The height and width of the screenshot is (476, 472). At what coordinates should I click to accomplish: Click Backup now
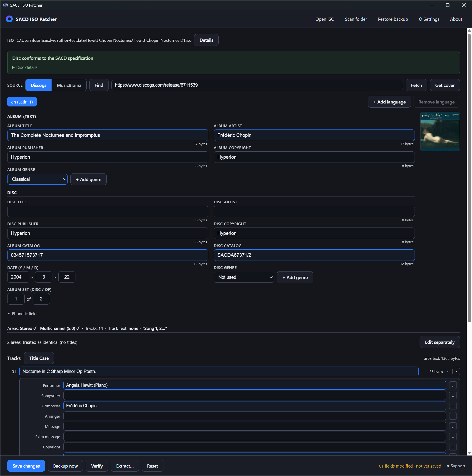[65, 466]
